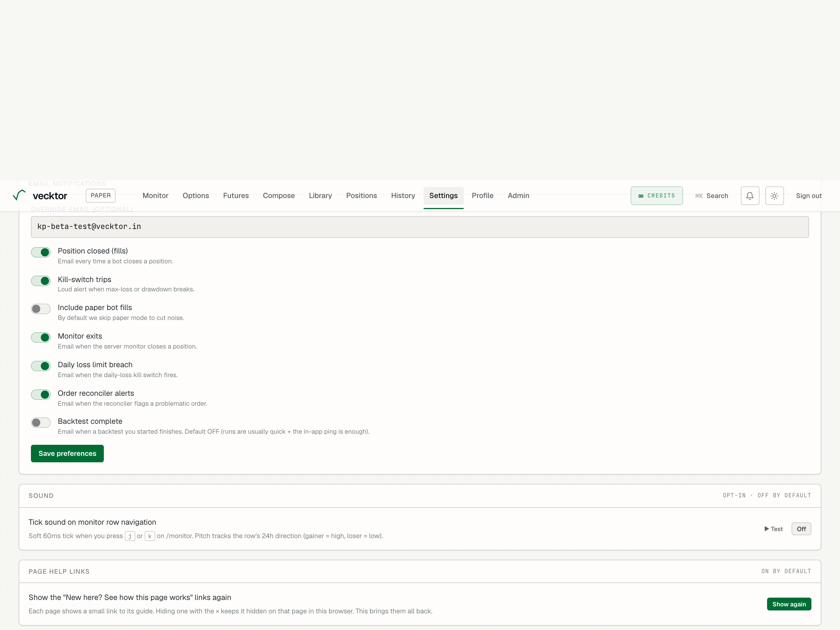Toggle the tick sound Off button

pyautogui.click(x=801, y=529)
